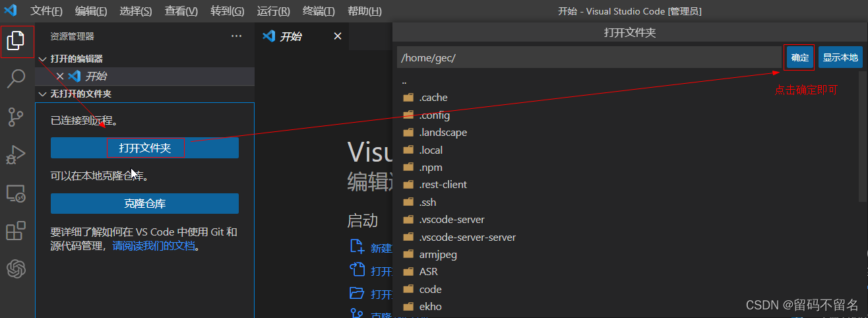Click the open folder icon under 启动
Viewport: 868px width, 318px height.
click(x=357, y=293)
